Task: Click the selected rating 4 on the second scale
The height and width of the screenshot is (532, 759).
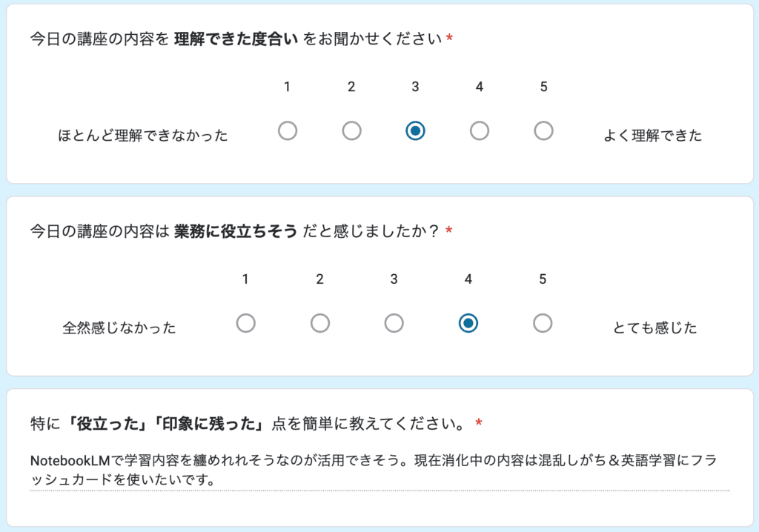Action: click(x=468, y=323)
